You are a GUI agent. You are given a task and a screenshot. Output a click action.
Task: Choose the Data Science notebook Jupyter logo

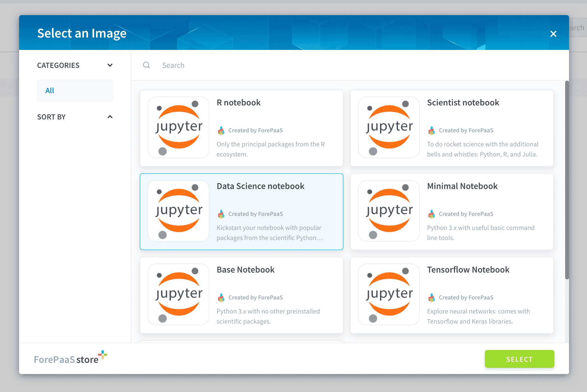pyautogui.click(x=178, y=211)
